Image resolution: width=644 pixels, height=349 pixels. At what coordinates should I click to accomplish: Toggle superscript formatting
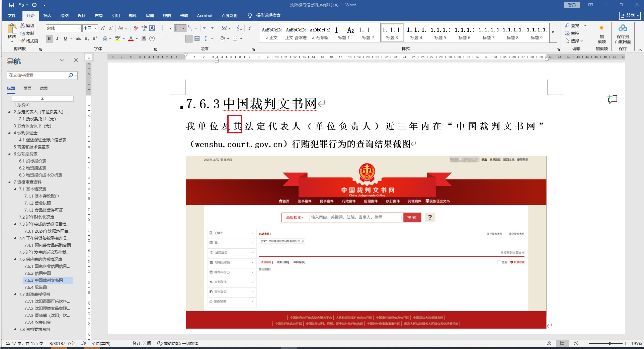click(x=95, y=38)
